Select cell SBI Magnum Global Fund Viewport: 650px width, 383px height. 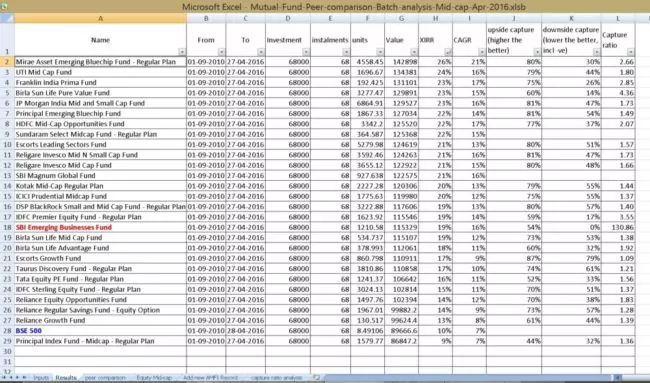(x=101, y=176)
